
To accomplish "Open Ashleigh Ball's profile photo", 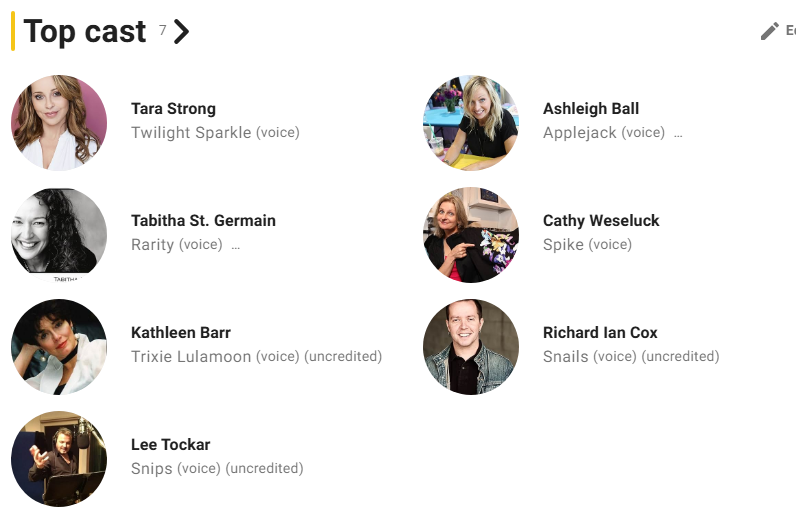I will 471,123.
